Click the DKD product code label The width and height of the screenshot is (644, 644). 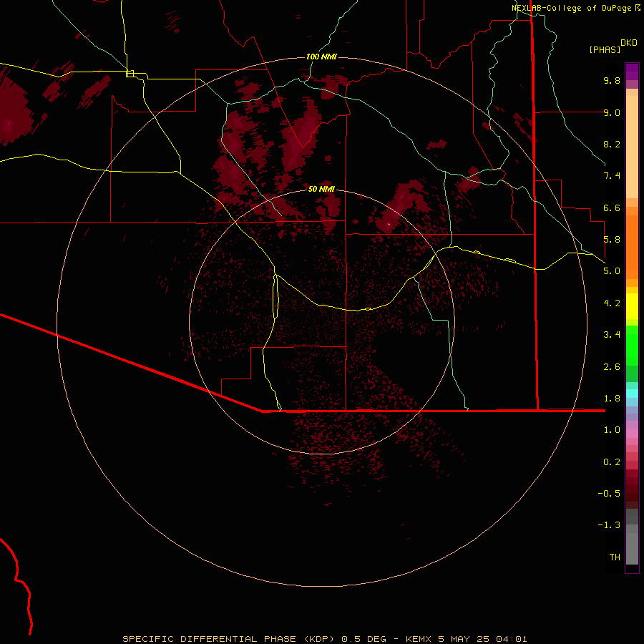coord(629,42)
